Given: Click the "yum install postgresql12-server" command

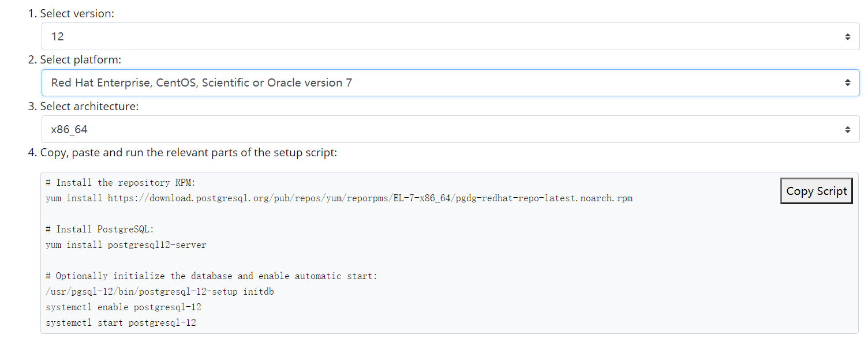Looking at the screenshot, I should pos(126,245).
